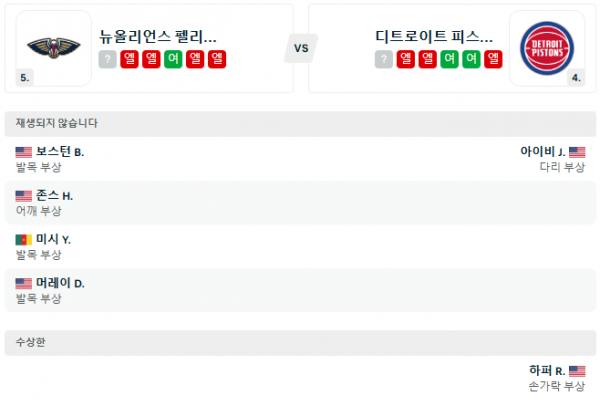Click the rightmost red form badge for the Pistons
This screenshot has width=600, height=406.
pyautogui.click(x=494, y=60)
